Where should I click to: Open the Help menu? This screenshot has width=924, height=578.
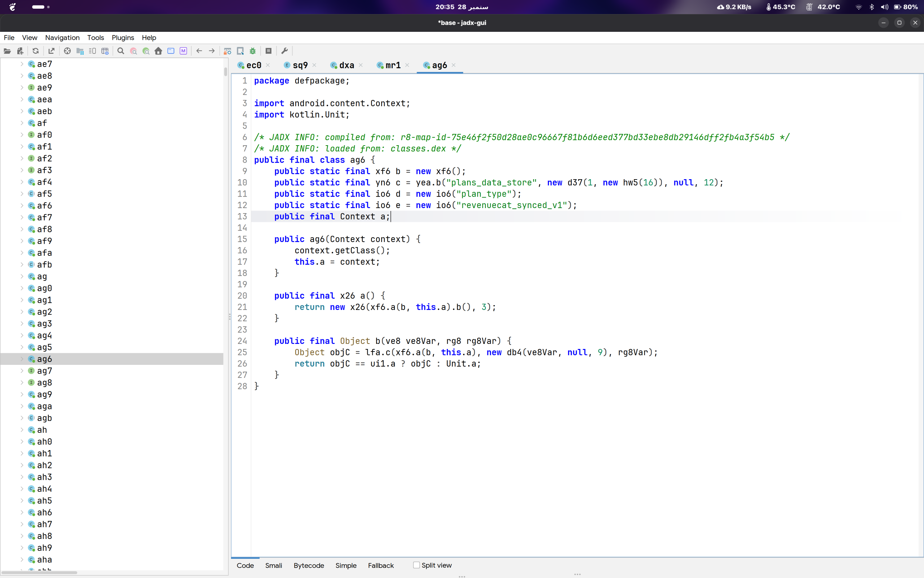[149, 38]
